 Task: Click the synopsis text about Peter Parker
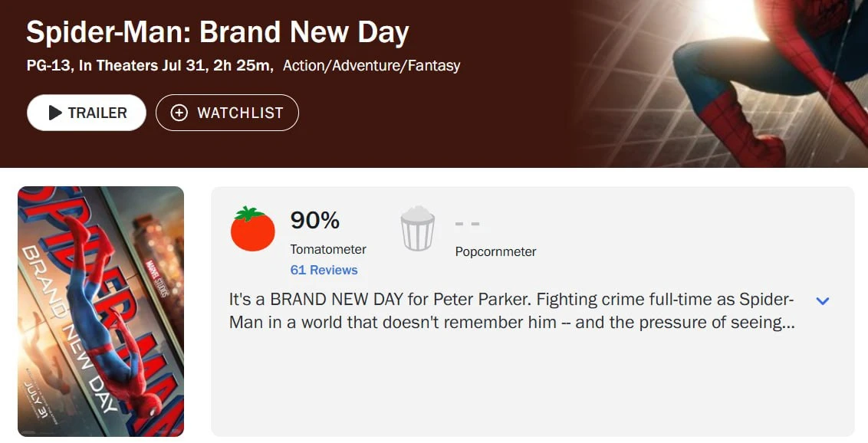tap(512, 311)
